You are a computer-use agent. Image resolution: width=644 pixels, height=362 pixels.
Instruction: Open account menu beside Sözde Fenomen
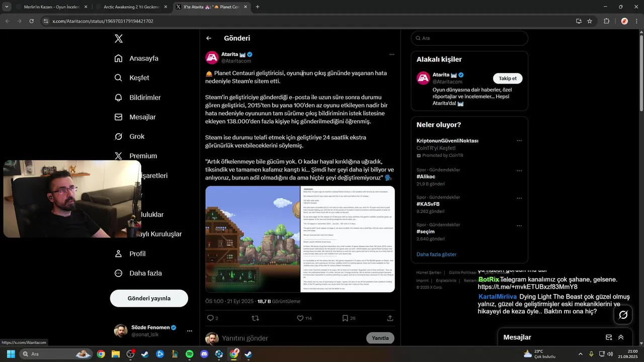pos(190,331)
